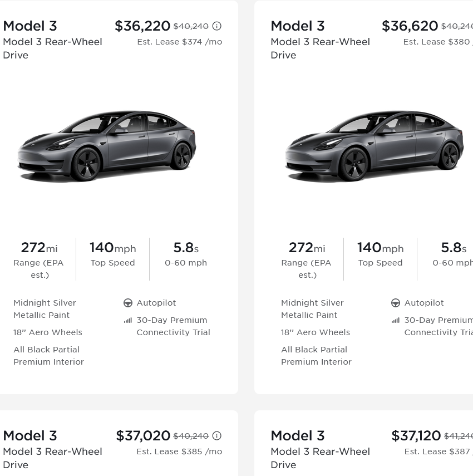Click the Est. Lease $385 /mo text

[x=179, y=452]
